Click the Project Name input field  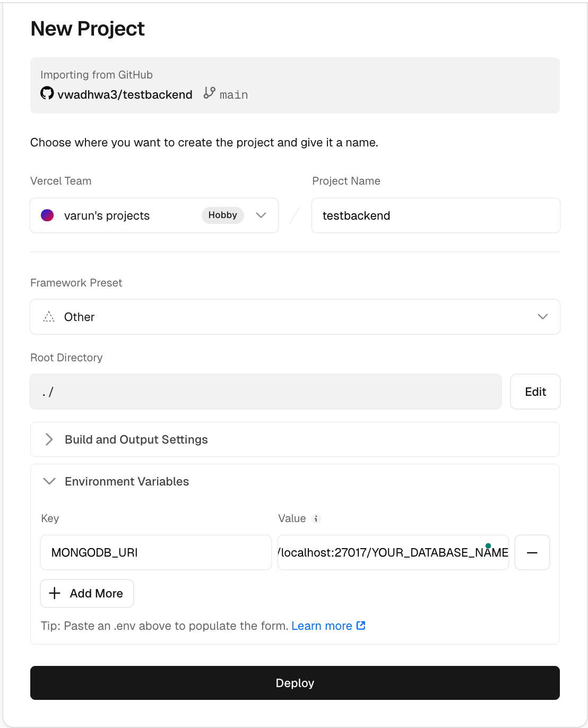point(435,215)
